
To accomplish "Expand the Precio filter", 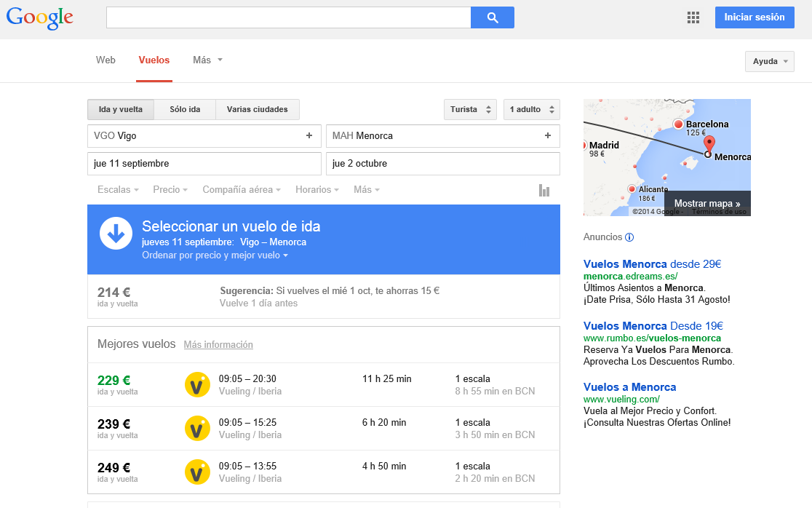I will [x=170, y=189].
